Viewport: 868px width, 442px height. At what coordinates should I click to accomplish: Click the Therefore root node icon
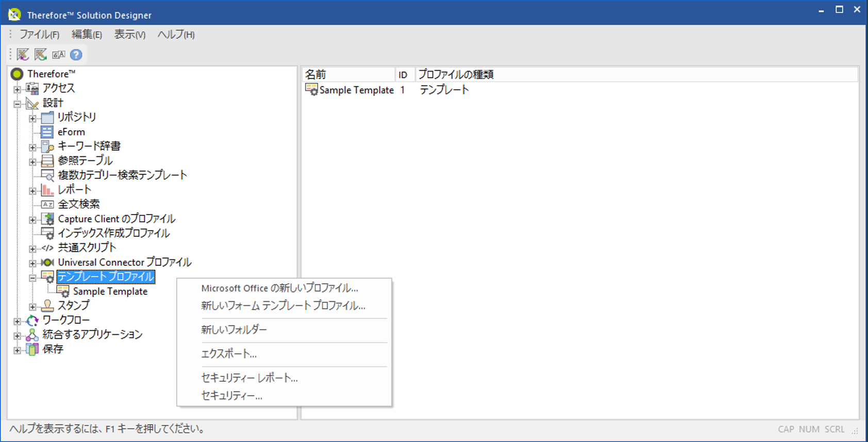point(17,74)
